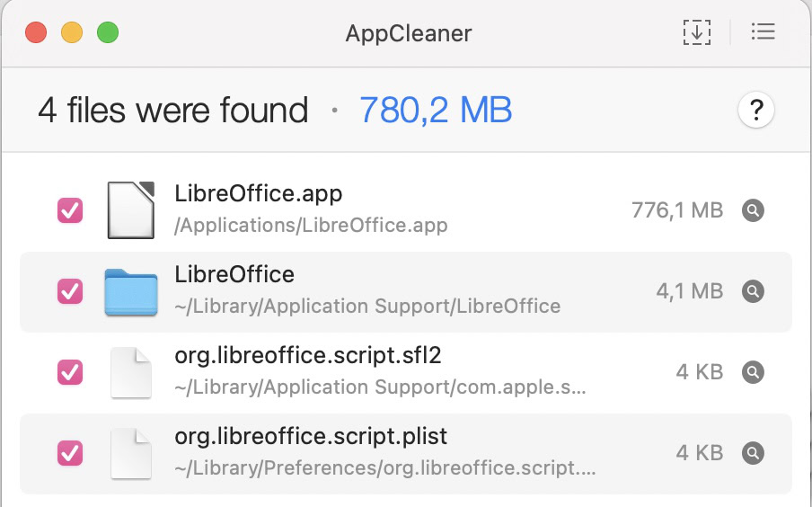Uncheck the org.libreoffice.script.sfl2 checkbox

click(70, 371)
